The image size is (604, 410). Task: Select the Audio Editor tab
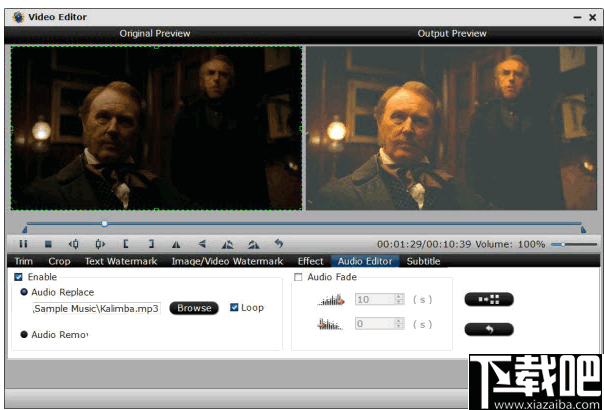[365, 261]
